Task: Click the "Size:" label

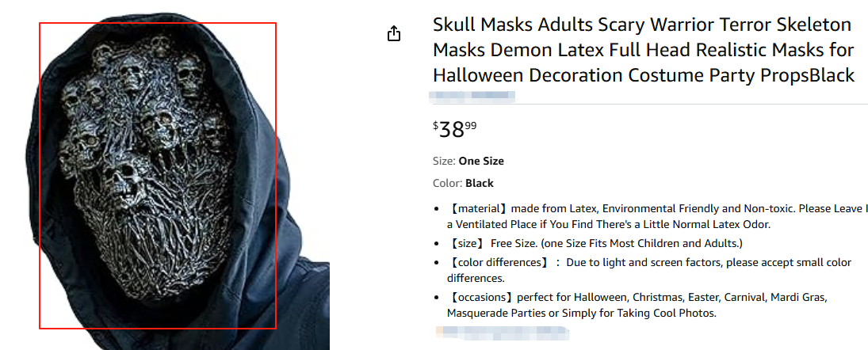Action: point(444,161)
